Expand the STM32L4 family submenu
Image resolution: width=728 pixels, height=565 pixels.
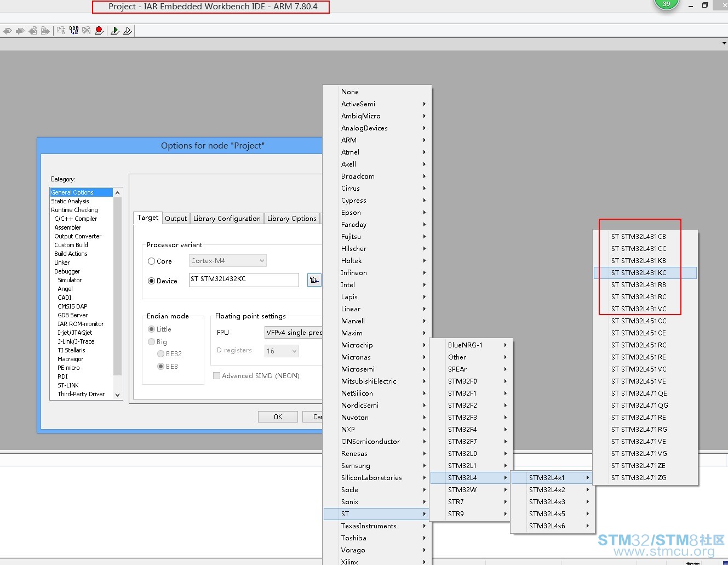pyautogui.click(x=471, y=478)
